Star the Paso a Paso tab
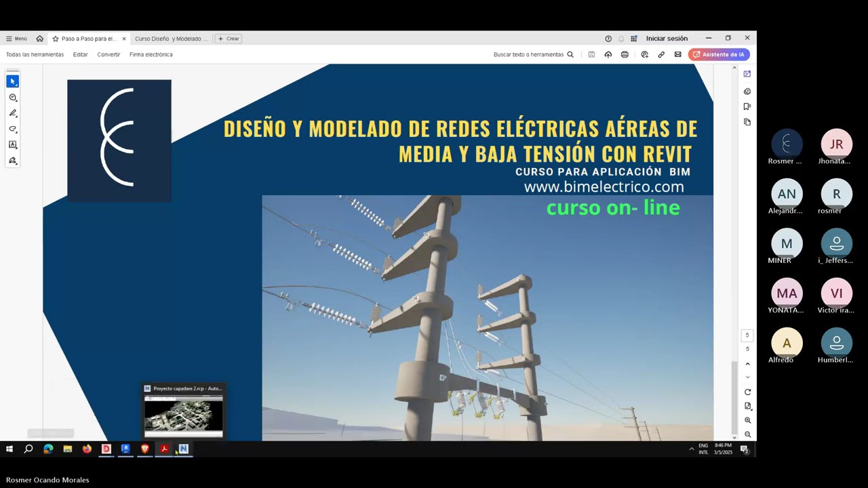 56,39
